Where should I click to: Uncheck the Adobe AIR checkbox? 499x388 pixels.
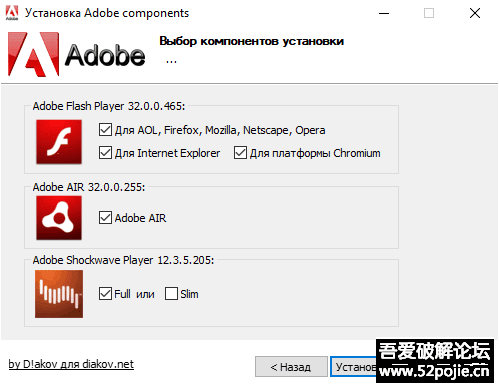tap(105, 218)
